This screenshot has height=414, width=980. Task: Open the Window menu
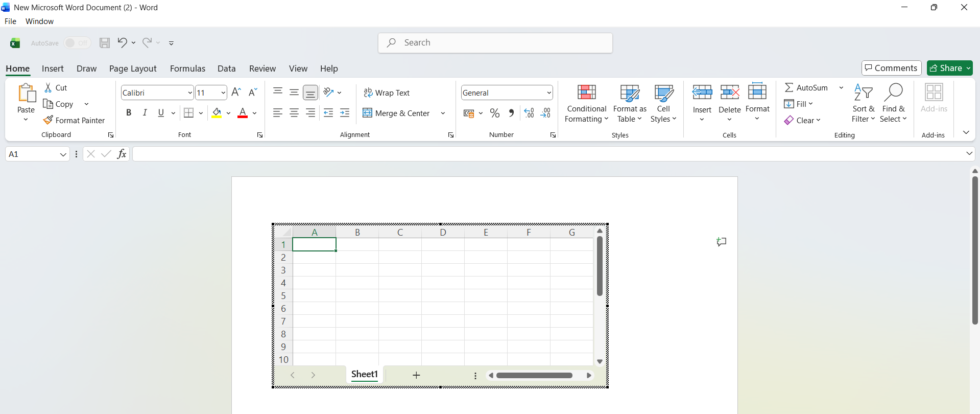pyautogui.click(x=39, y=21)
